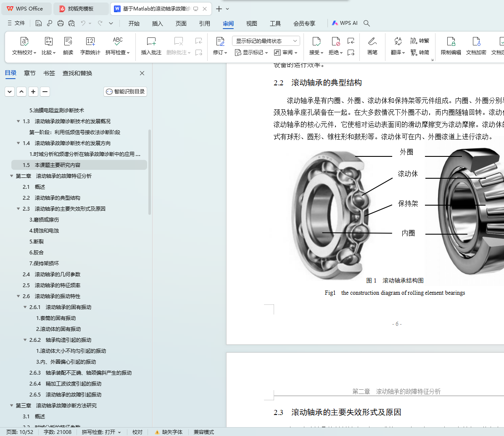Click the search magnifier icon

[367, 23]
